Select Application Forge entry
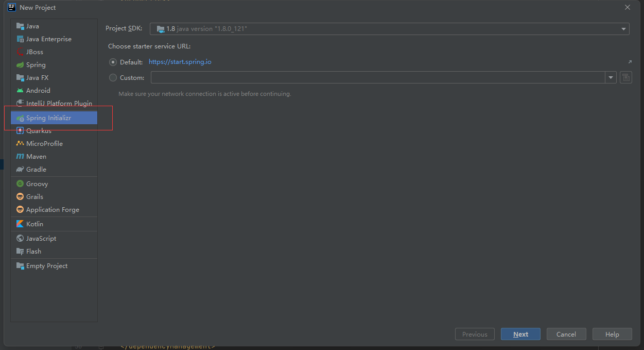 (x=54, y=209)
